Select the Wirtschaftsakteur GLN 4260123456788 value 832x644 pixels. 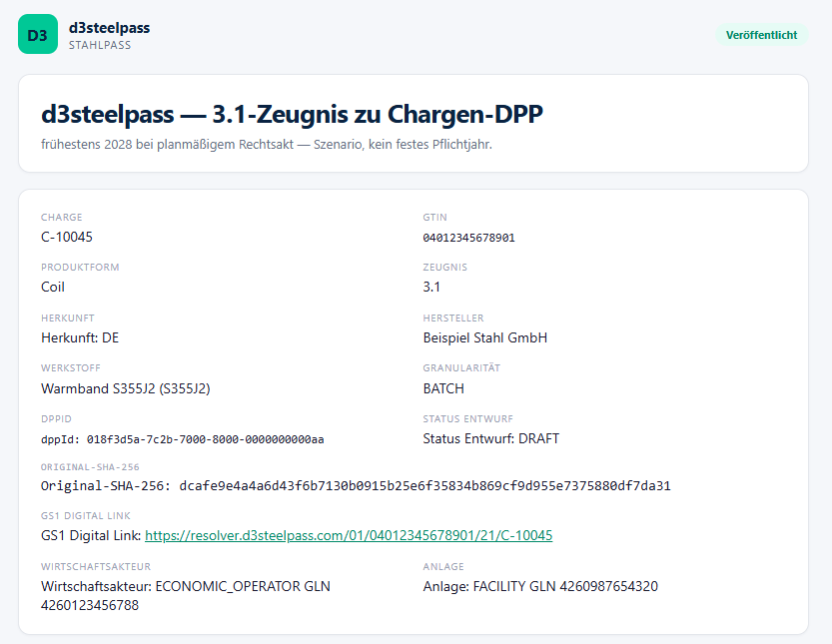[186, 596]
